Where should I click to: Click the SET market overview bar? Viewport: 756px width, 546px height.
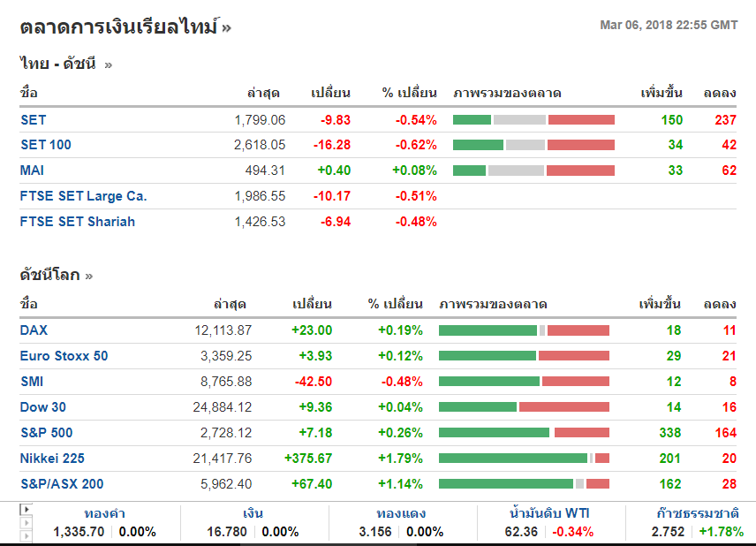tap(533, 120)
